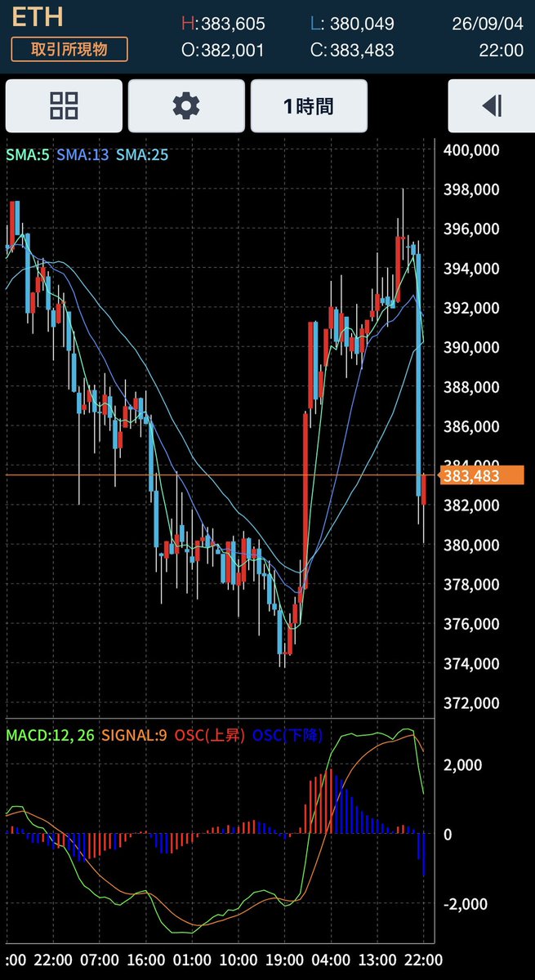535x980 pixels.
Task: Select the ETH symbol title
Action: (x=37, y=17)
